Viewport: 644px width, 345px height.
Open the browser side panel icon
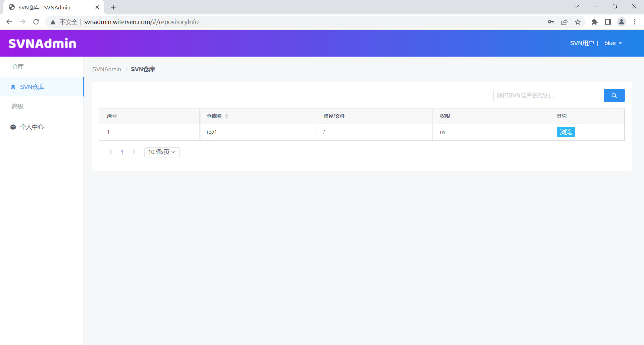coord(608,22)
